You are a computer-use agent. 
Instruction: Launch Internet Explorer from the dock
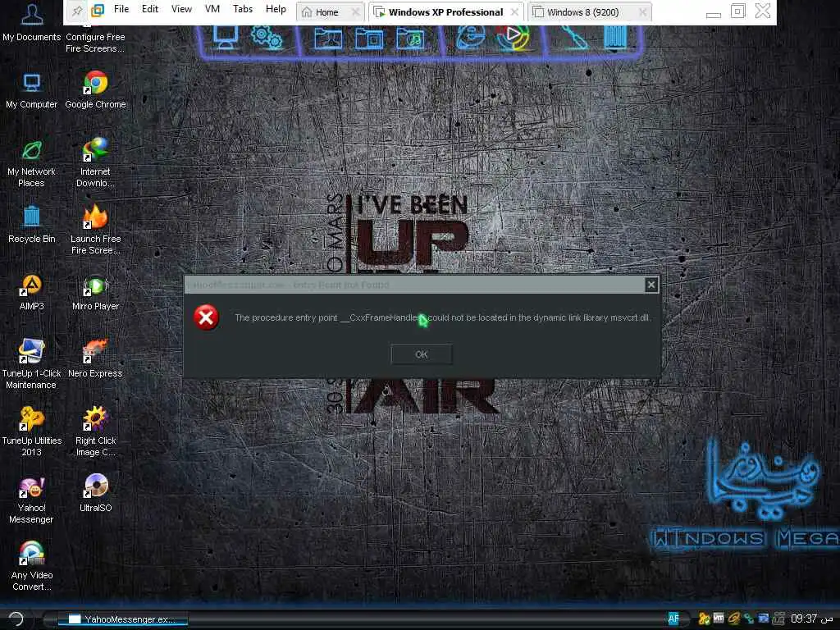pyautogui.click(x=471, y=38)
